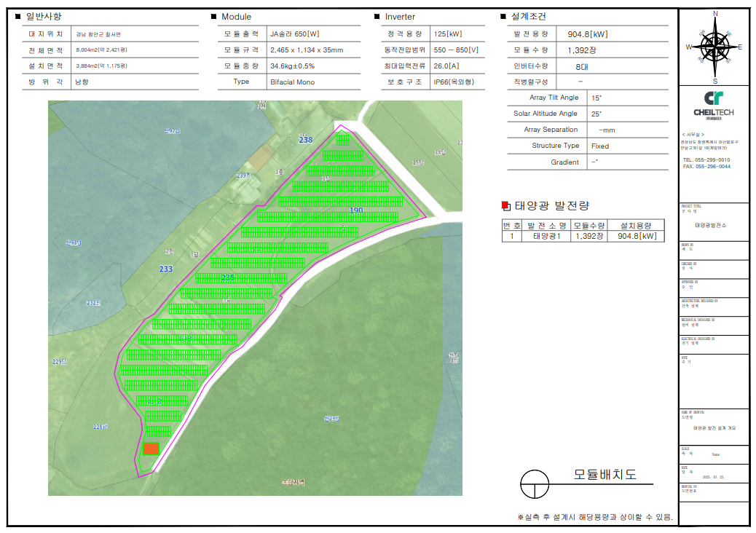This screenshot has height=533, width=756.
Task: Click the Array Tilt Angle 15° value
Action: (596, 98)
